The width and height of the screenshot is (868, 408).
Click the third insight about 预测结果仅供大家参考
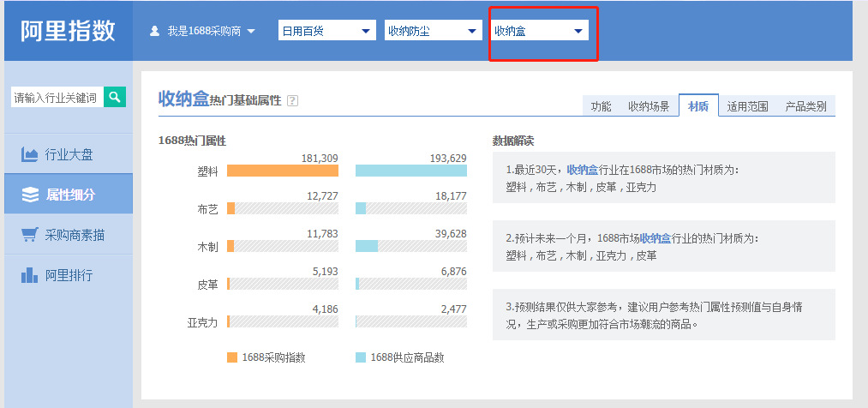(x=664, y=315)
